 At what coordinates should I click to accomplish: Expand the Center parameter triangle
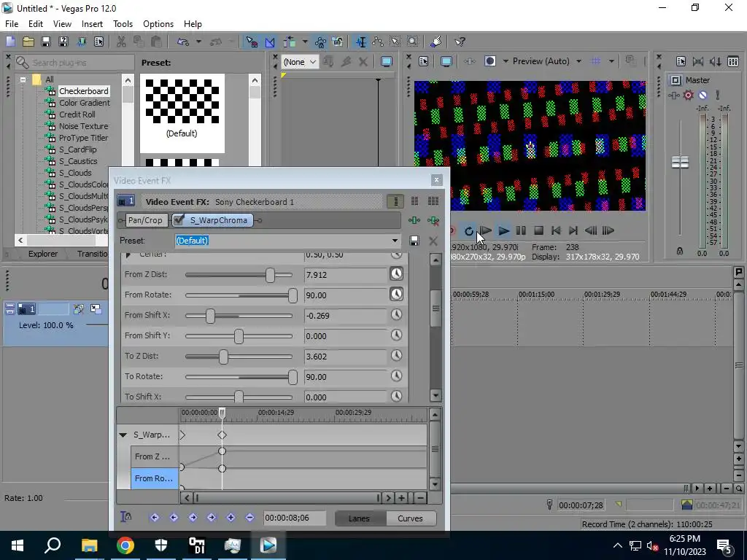[x=128, y=255]
